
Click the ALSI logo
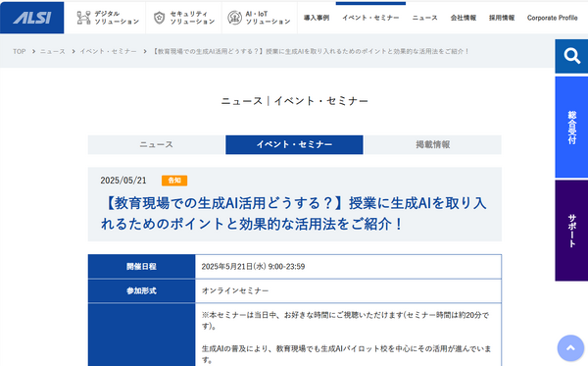[x=32, y=18]
